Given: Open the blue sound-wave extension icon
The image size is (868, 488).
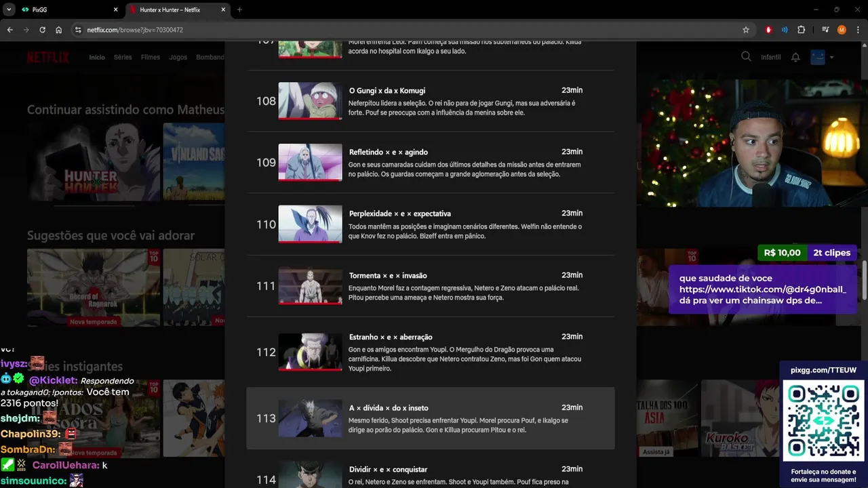Looking at the screenshot, I should pyautogui.click(x=785, y=30).
